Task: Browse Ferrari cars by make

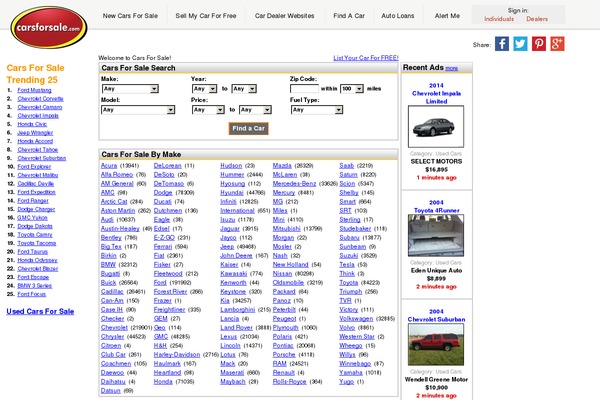Action: pos(163,247)
